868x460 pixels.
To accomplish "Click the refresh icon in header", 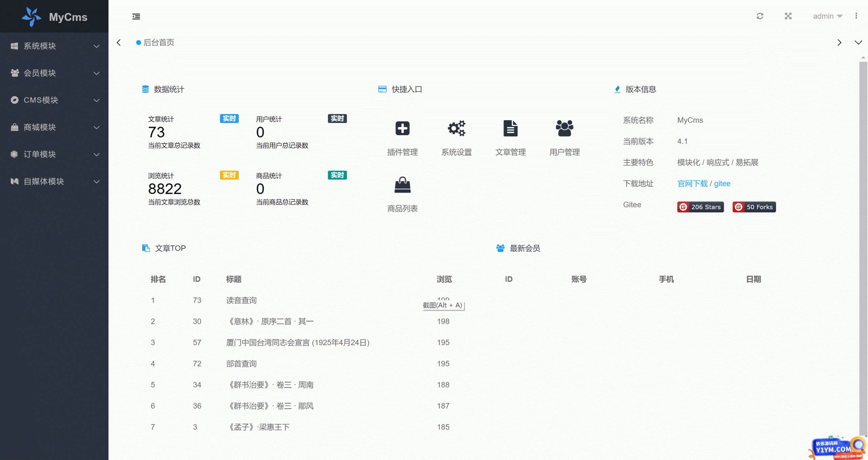I will pyautogui.click(x=760, y=16).
